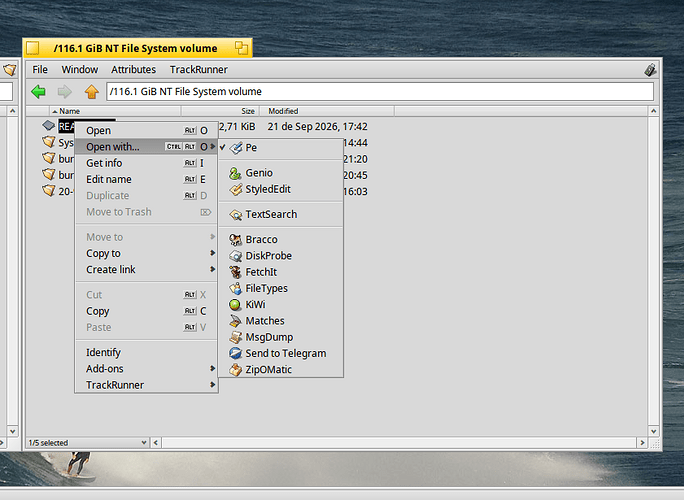684x500 pixels.
Task: Click the vertical scrollbar down arrow
Action: 653,432
